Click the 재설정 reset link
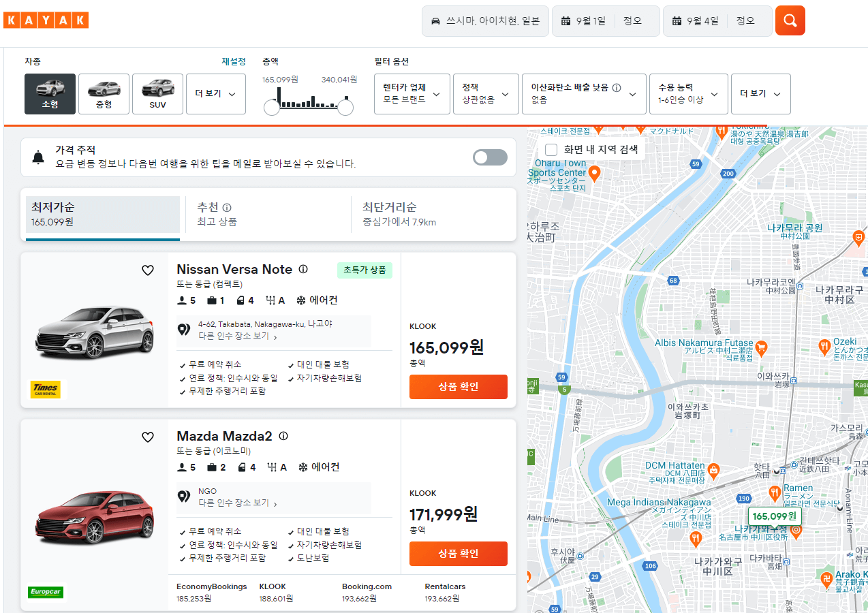Viewport: 868px width, 613px height. click(x=234, y=61)
